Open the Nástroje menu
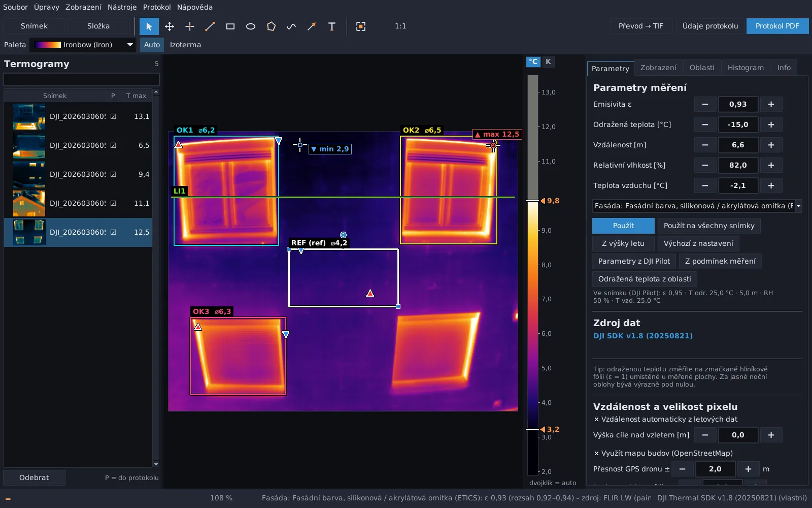This screenshot has width=812, height=508. (122, 7)
